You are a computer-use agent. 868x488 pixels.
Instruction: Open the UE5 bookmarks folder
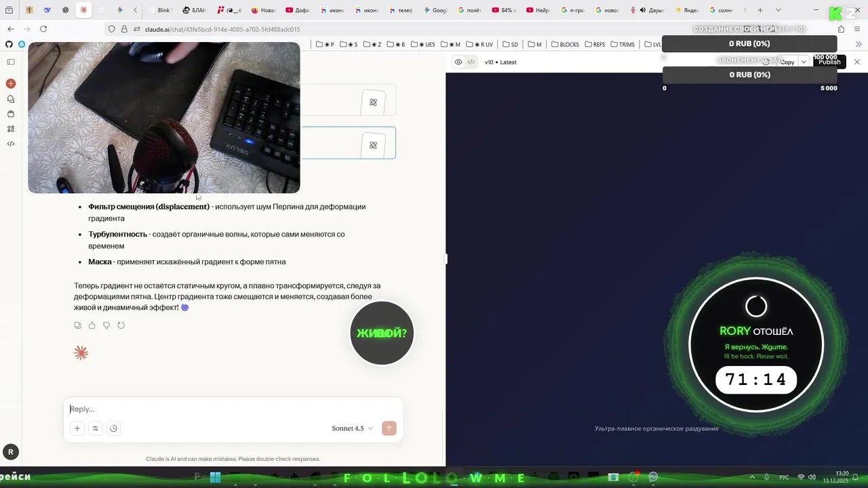[422, 44]
